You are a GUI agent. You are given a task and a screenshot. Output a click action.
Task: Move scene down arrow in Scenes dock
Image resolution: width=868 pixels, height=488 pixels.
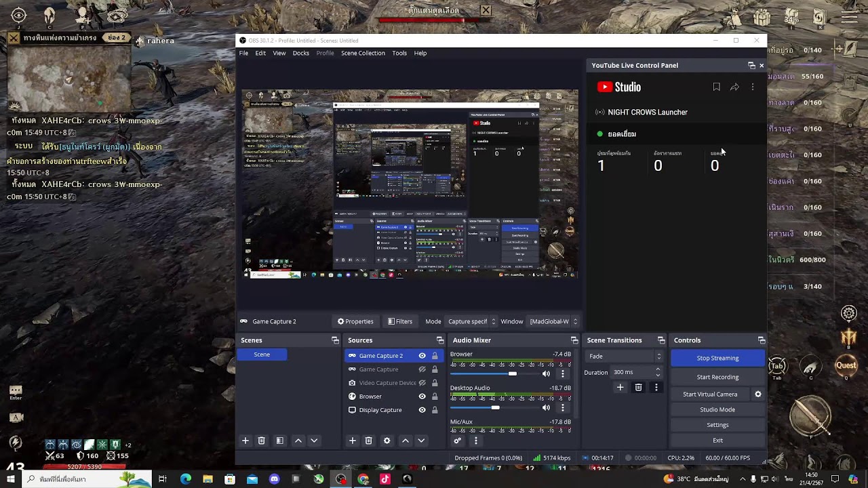click(314, 441)
